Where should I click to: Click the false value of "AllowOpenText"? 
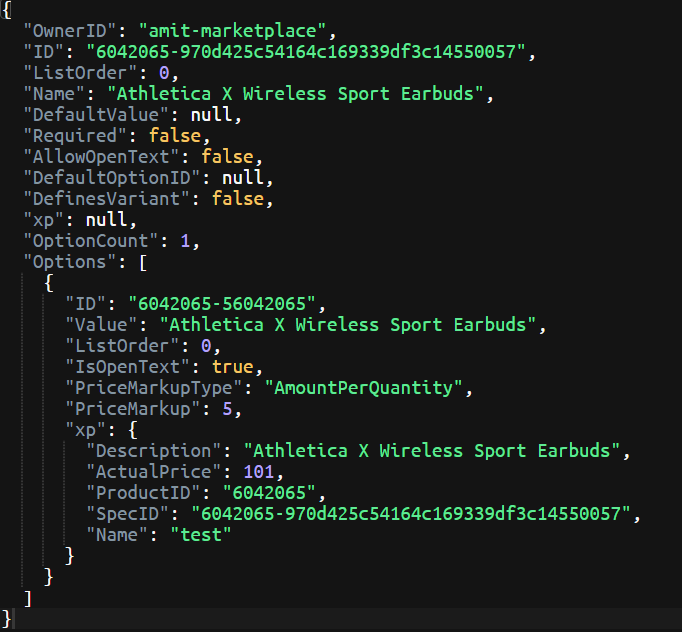coord(227,157)
